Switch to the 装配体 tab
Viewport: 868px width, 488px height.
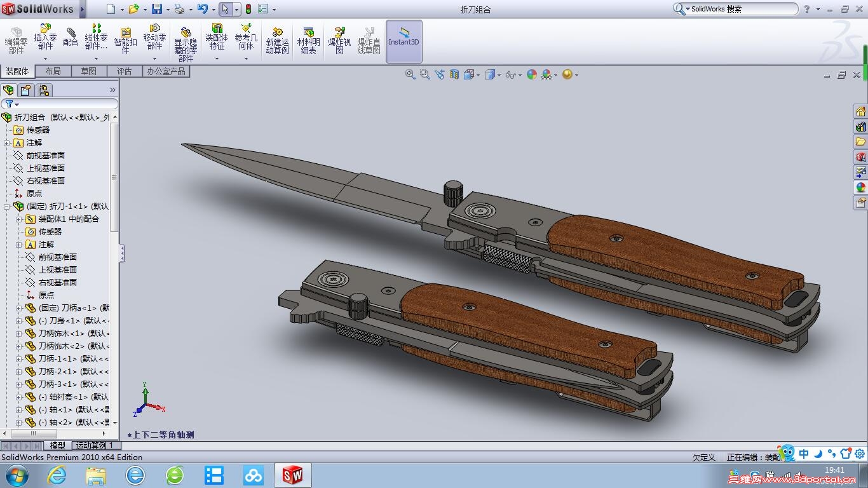[17, 71]
